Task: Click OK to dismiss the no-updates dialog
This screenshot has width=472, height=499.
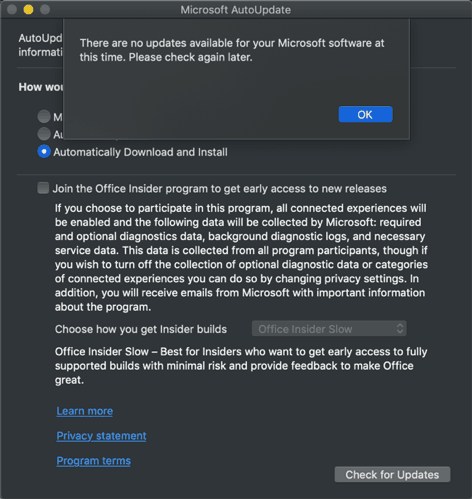Action: pos(365,114)
